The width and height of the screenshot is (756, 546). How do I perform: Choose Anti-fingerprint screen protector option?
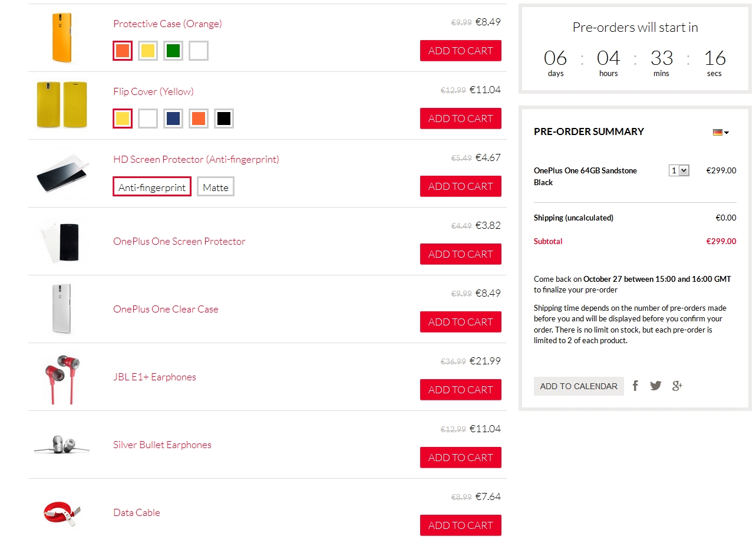[152, 187]
